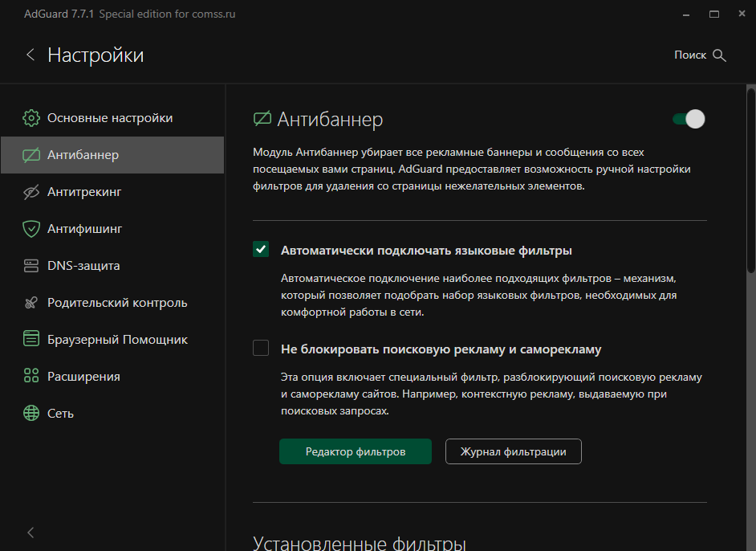Click the Расширения grid icon
This screenshot has height=551, width=756.
(31, 376)
